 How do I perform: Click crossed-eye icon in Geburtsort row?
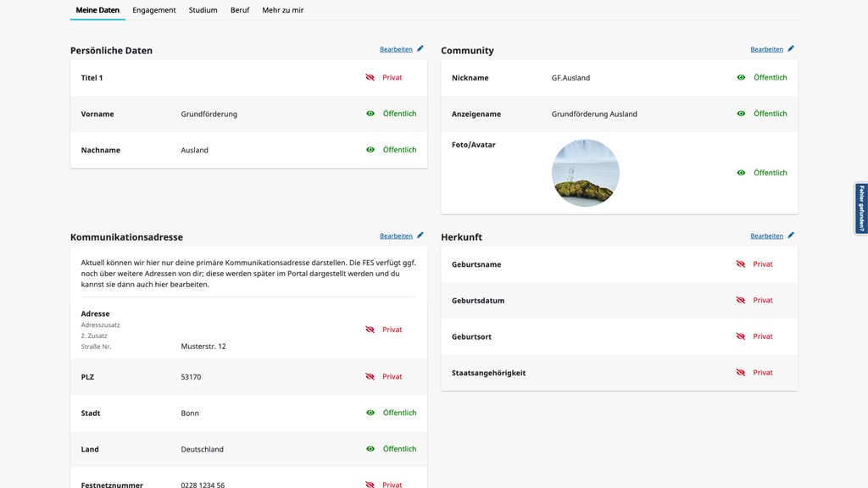pos(741,335)
